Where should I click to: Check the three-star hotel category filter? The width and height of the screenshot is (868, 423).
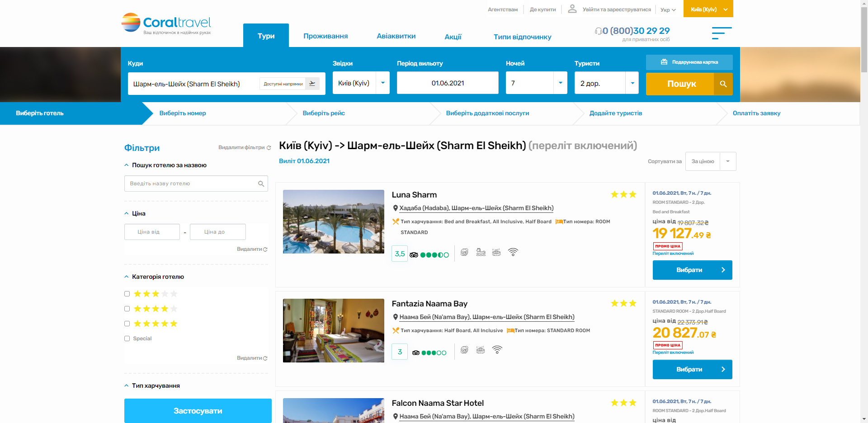click(127, 294)
